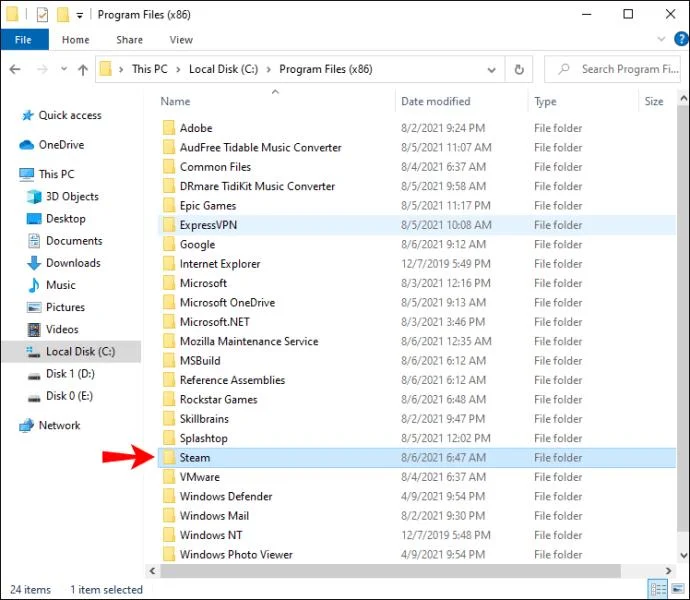Select Disk 0 (E:) drive
This screenshot has height=600, width=690.
69,396
